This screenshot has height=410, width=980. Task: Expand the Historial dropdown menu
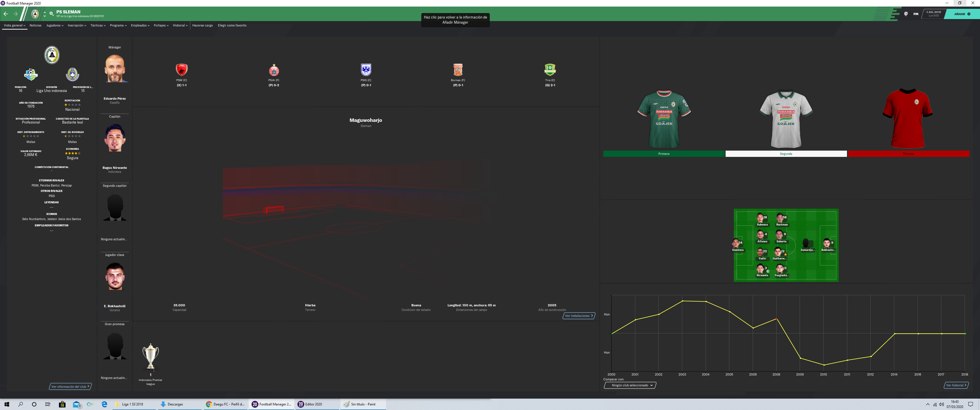pyautogui.click(x=180, y=25)
